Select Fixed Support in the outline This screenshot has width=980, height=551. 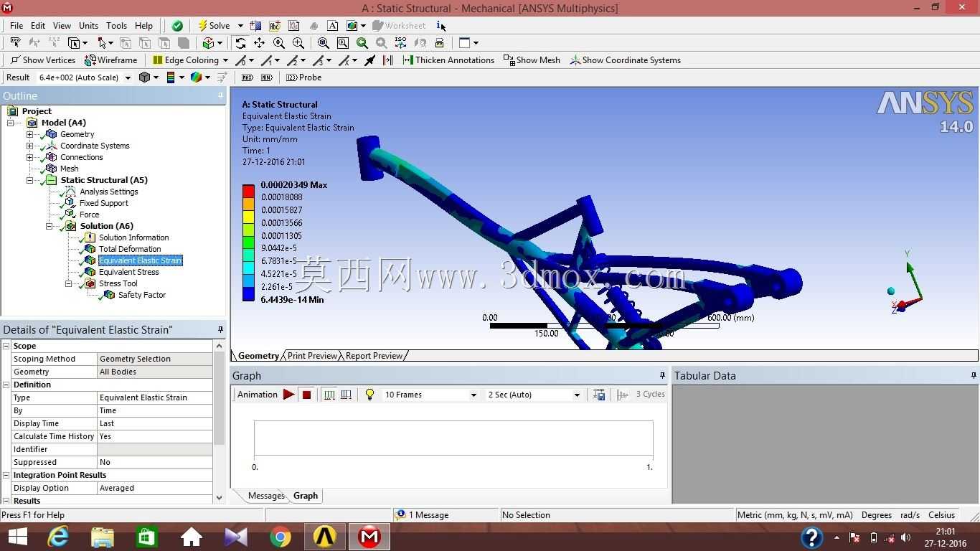(x=104, y=203)
